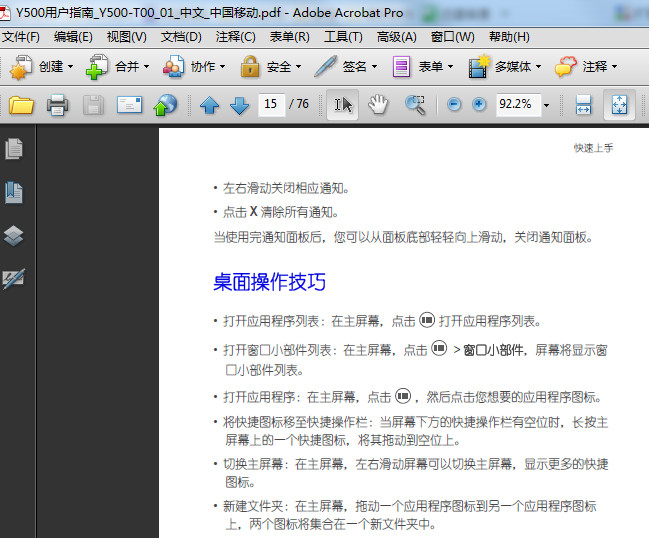Screen dimensions: 649x538
Task: Toggle fit width scrolling mode
Action: [x=584, y=105]
